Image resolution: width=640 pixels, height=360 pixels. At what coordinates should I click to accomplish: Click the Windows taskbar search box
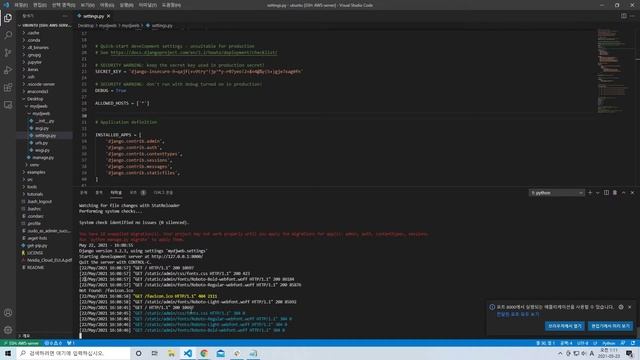click(x=73, y=353)
